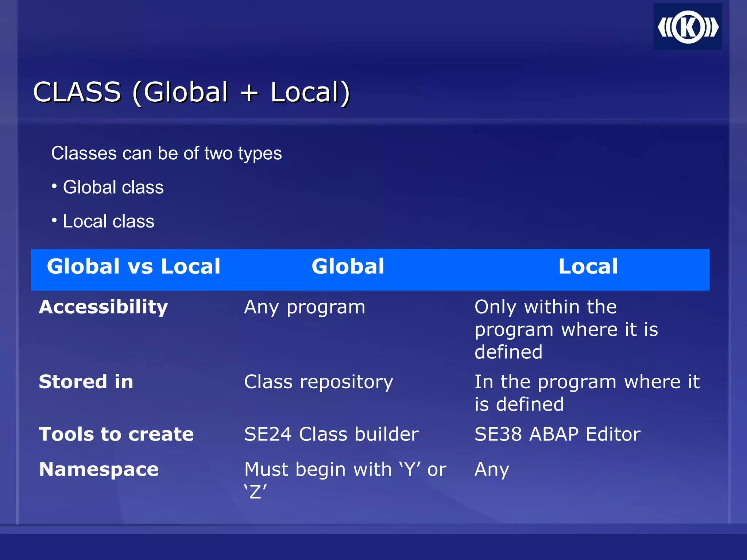Select the Global class bullet point
The width and height of the screenshot is (747, 560).
[113, 187]
